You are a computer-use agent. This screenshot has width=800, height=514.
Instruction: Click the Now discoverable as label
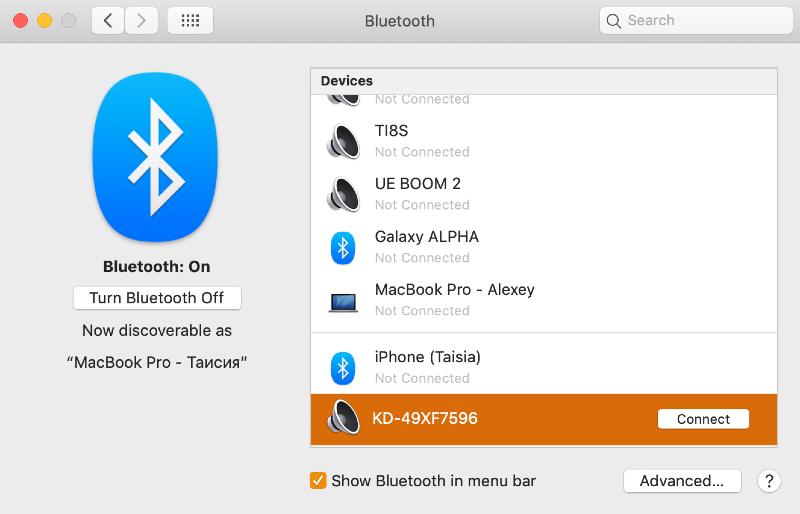point(157,331)
